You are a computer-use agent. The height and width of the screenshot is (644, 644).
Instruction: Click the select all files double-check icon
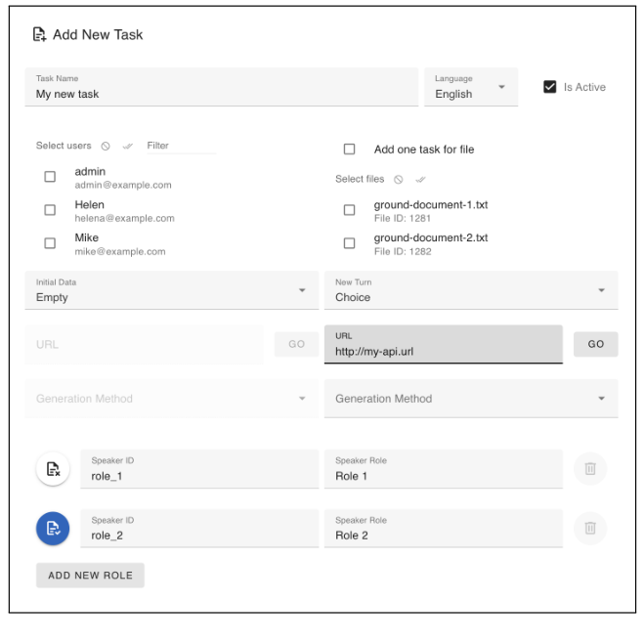pyautogui.click(x=420, y=180)
